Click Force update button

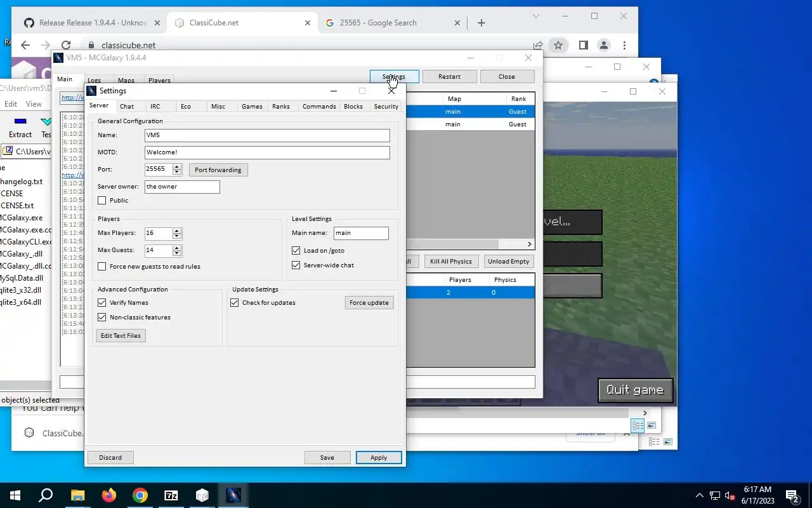[x=369, y=303]
